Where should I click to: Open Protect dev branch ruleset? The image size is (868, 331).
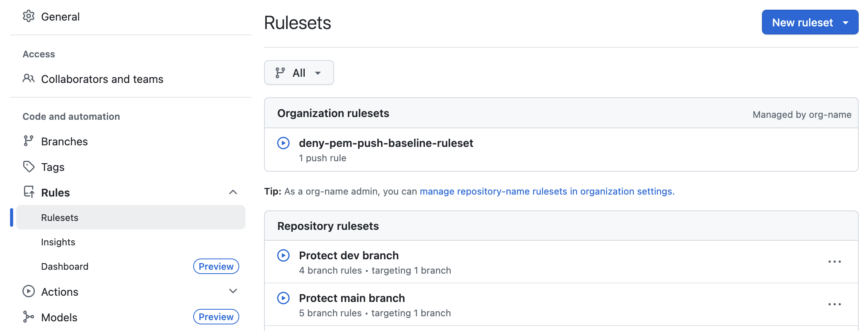[x=349, y=255]
